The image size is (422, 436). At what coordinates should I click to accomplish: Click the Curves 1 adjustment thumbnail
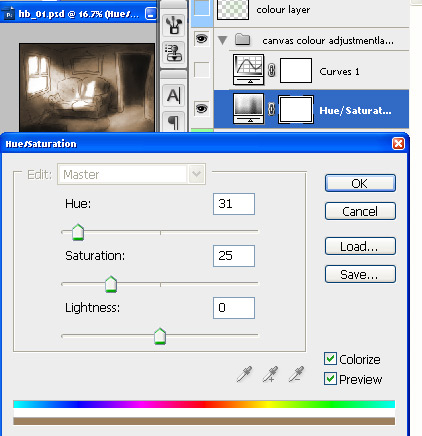pos(249,70)
